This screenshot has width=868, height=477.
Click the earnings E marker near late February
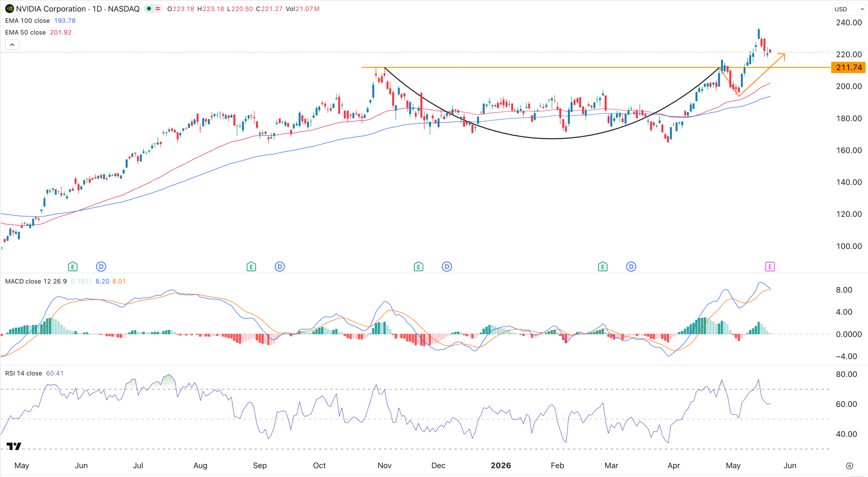click(x=603, y=267)
